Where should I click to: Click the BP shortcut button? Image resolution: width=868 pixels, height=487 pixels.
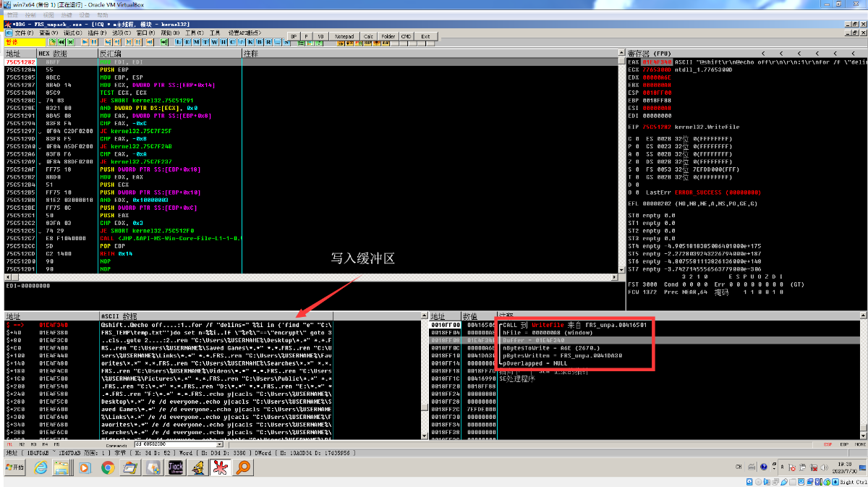[294, 36]
